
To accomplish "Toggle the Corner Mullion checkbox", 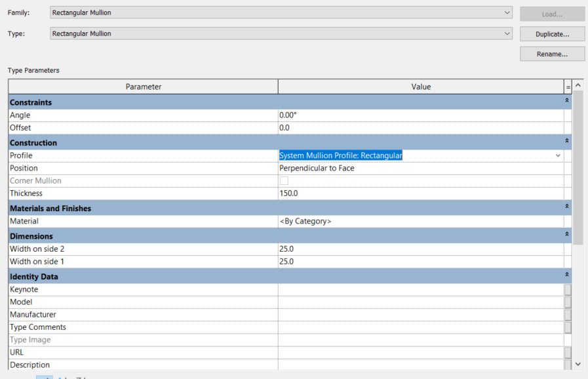I will tap(283, 180).
